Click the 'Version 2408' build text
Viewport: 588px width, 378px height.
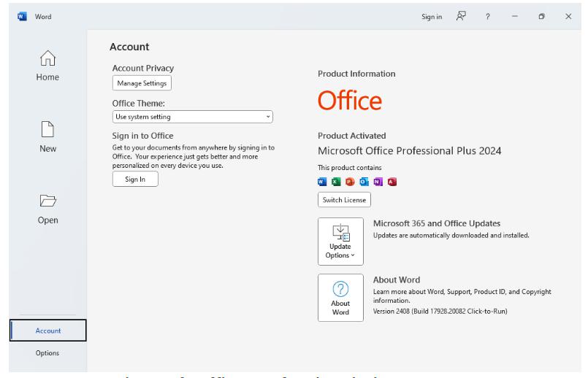pos(440,312)
